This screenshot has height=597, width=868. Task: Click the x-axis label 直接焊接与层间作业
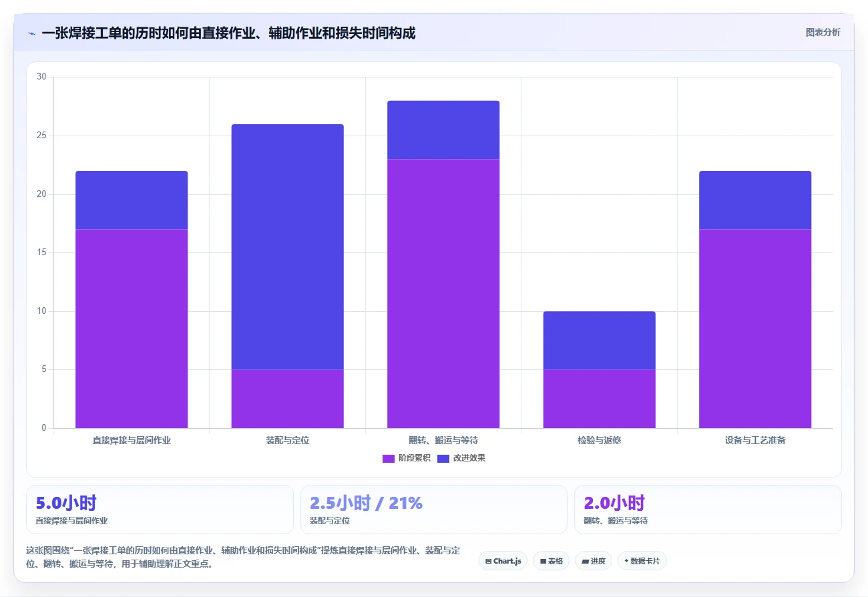132,441
